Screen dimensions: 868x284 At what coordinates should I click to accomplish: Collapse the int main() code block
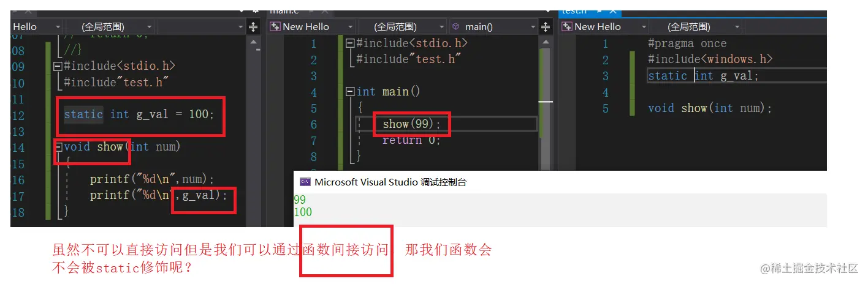coord(350,92)
